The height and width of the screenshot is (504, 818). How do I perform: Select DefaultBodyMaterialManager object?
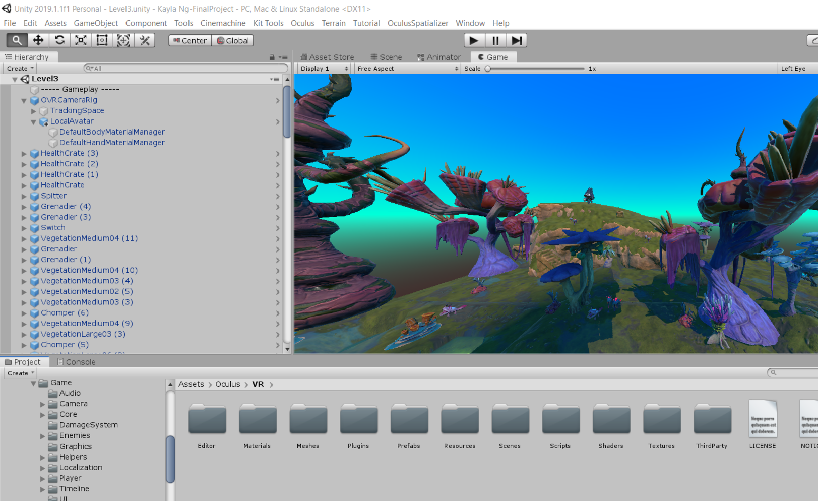pos(112,132)
